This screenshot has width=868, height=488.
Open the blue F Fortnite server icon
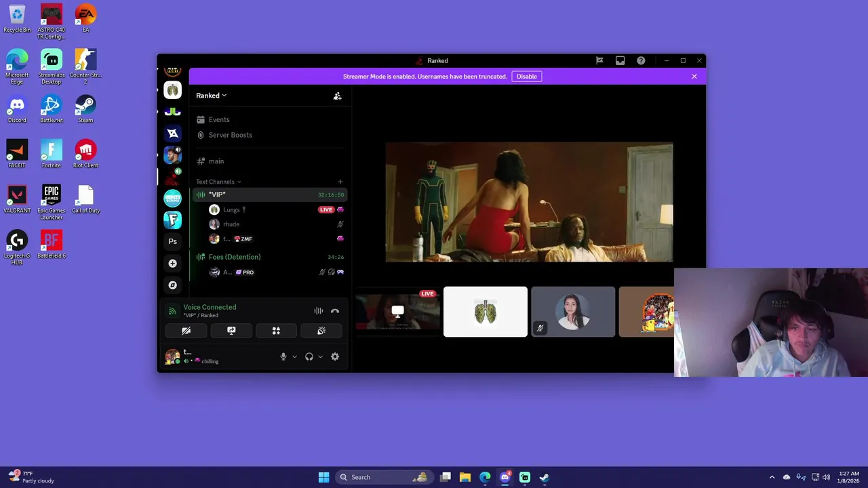[x=172, y=220]
